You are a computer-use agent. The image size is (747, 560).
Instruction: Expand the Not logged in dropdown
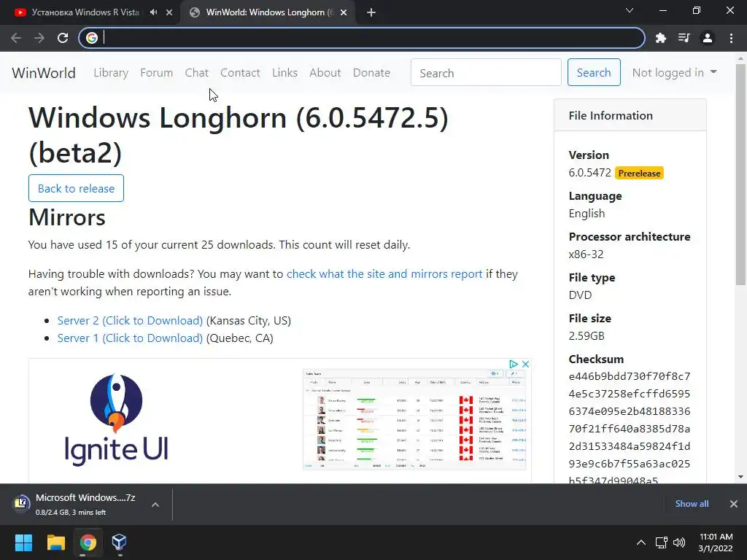674,72
